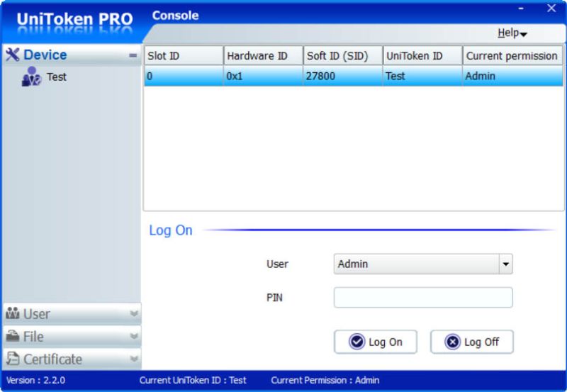Click Current Permission : Admin status text

pos(325,381)
